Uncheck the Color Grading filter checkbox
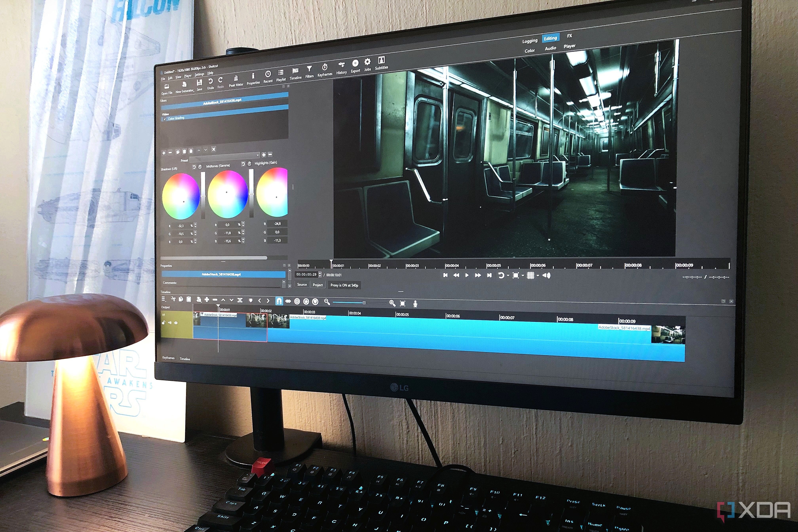798x532 pixels. click(x=165, y=119)
